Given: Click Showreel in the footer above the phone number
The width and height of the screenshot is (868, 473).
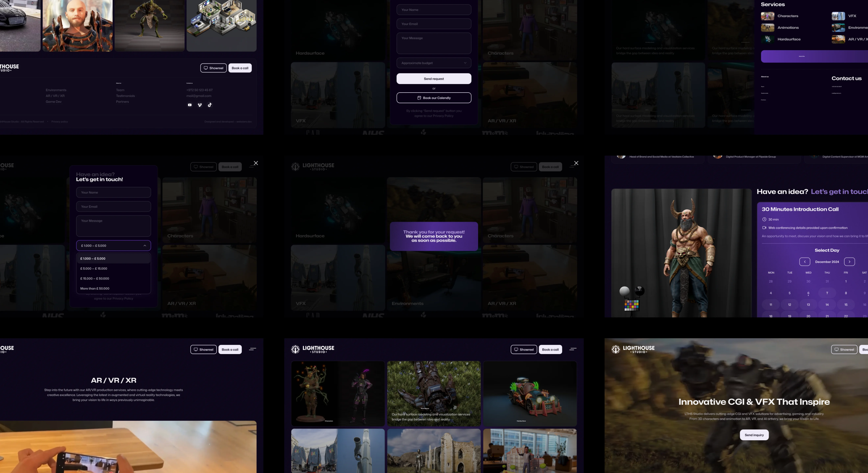Looking at the screenshot, I should 214,68.
